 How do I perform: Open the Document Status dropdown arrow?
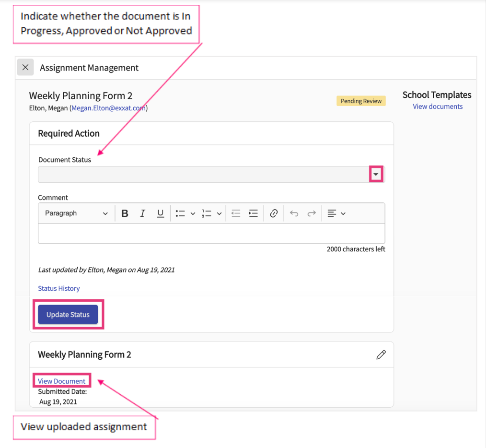pos(376,175)
